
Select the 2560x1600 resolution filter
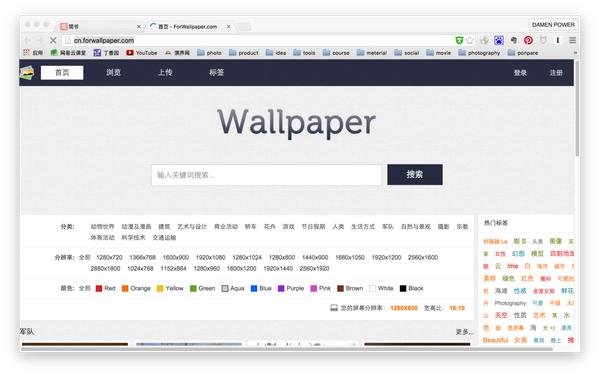pos(423,258)
